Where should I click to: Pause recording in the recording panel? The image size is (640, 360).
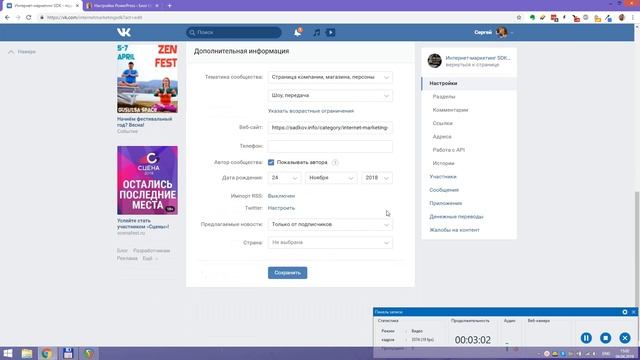pos(586,338)
